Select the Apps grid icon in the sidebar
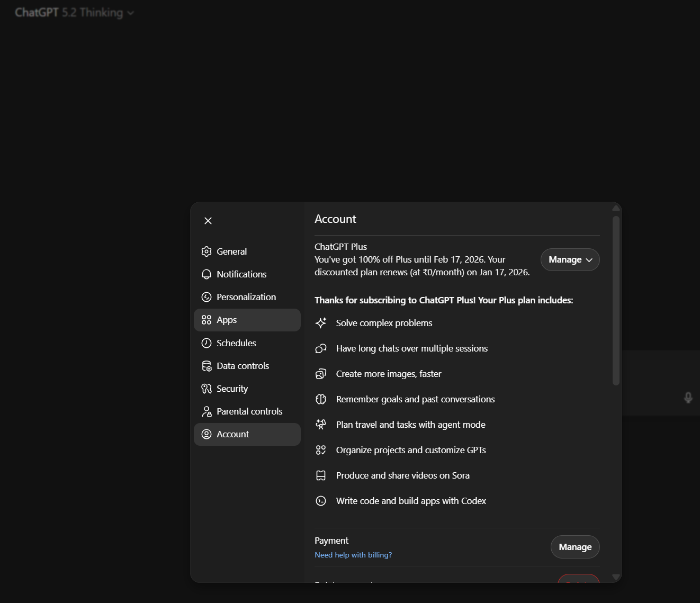The height and width of the screenshot is (603, 700). click(207, 320)
